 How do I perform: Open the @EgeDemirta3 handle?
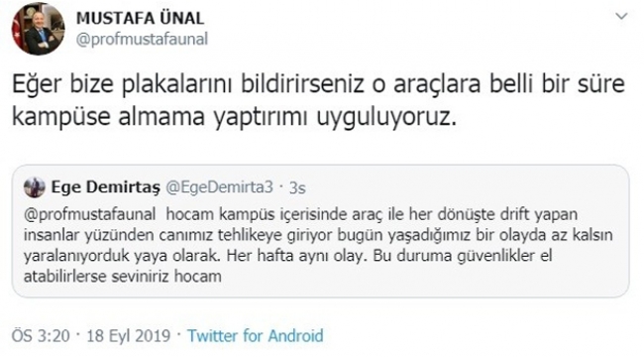tap(219, 187)
